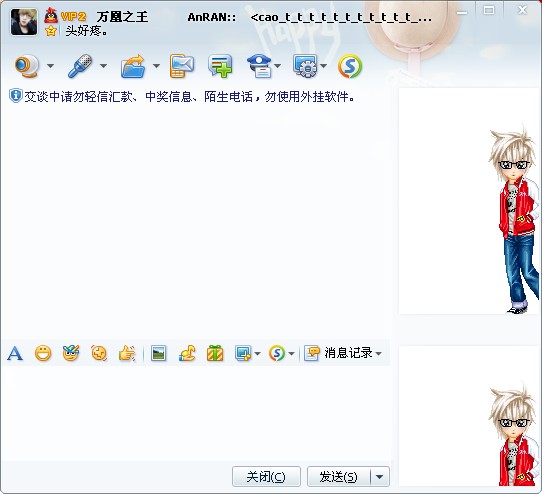Send a gift using gift box icon

coord(215,353)
